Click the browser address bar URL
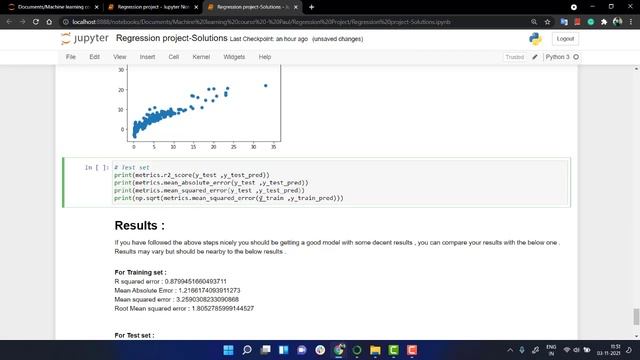This screenshot has width=640, height=360. point(261,22)
